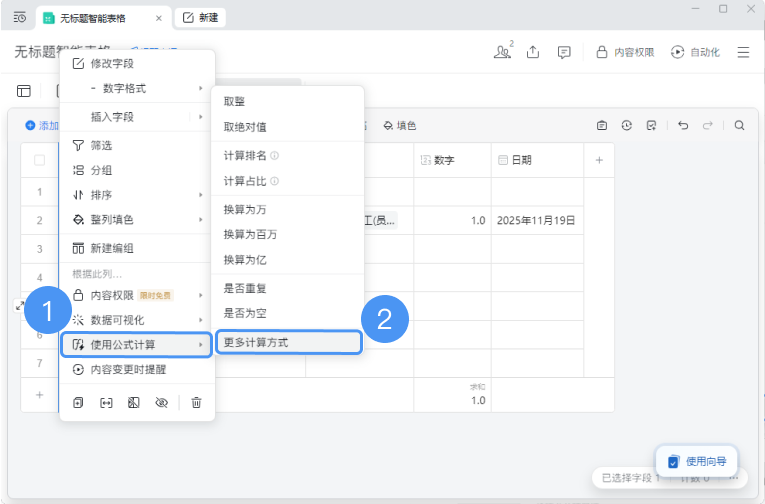This screenshot has height=504, width=765.
Task: Select 换算为万 option
Action: pos(287,209)
